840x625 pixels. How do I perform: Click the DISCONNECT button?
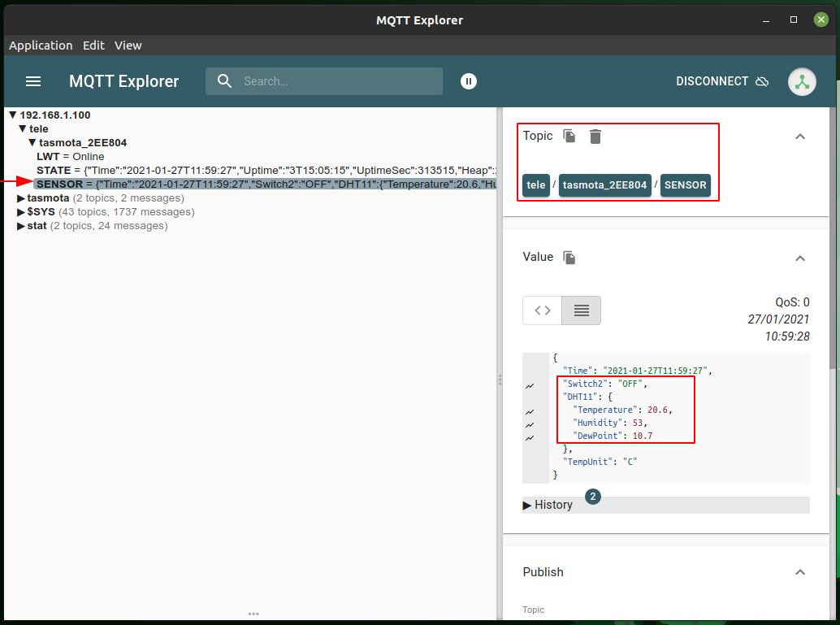722,81
